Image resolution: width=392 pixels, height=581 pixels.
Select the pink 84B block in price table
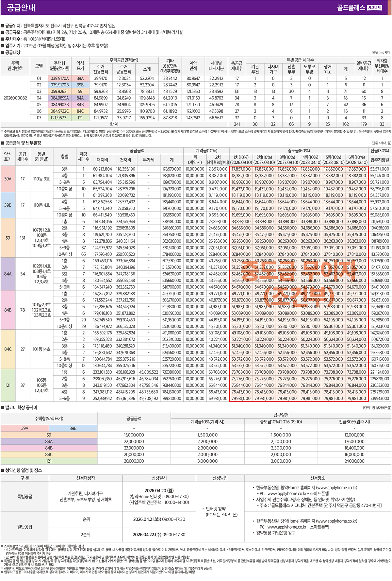8,310
